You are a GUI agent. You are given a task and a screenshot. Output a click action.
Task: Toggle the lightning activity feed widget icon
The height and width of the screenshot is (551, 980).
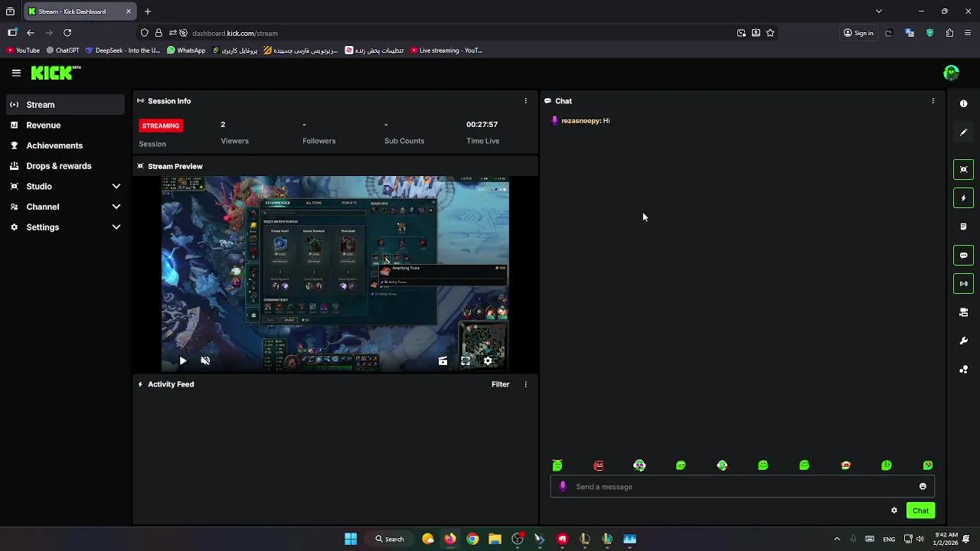click(x=964, y=198)
